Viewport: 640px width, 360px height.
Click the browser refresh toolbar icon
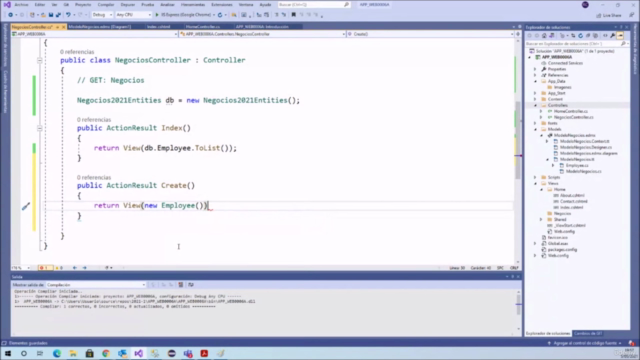tap(220, 15)
